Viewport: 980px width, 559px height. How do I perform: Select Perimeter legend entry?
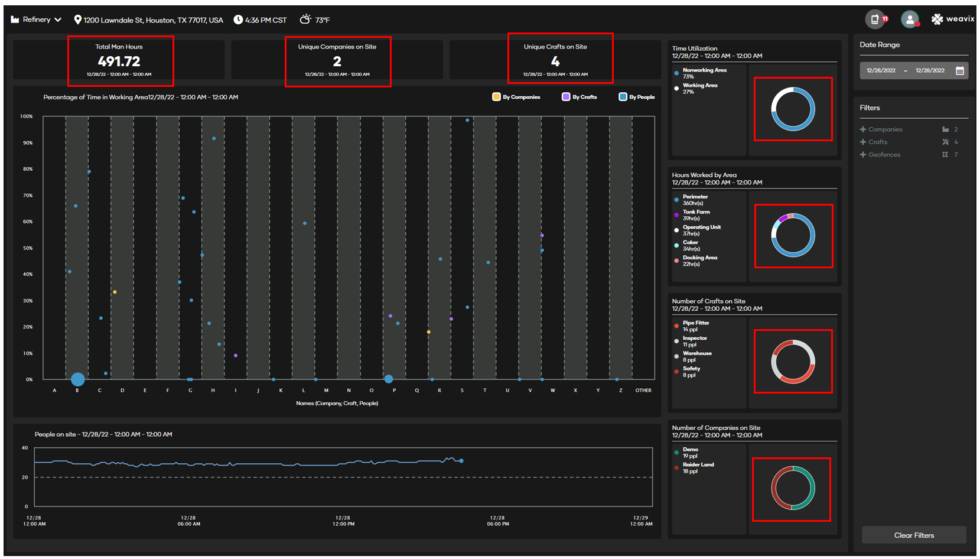tap(691, 200)
